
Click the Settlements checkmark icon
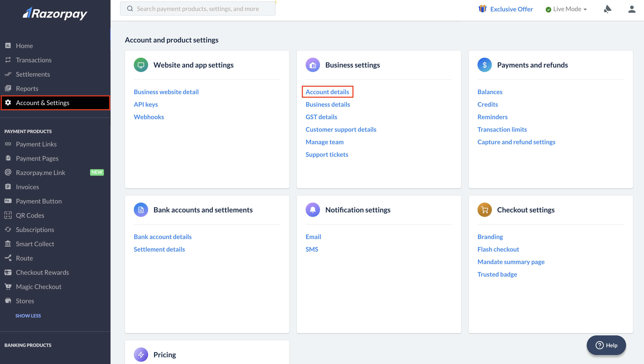tap(8, 74)
